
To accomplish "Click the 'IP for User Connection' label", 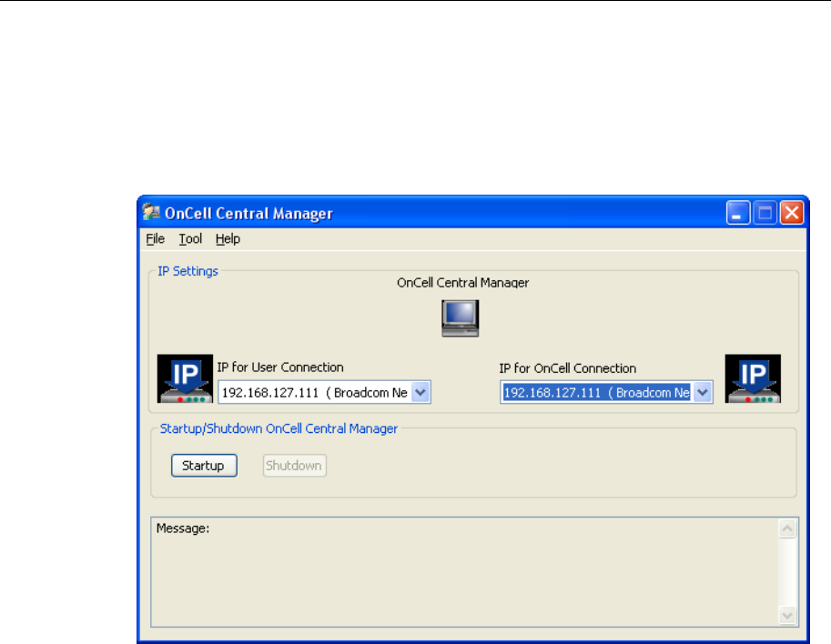I will (x=280, y=367).
